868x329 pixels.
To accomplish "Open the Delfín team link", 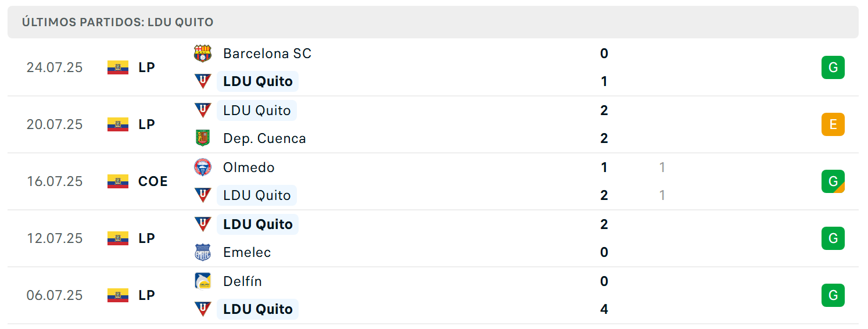I will click(242, 281).
